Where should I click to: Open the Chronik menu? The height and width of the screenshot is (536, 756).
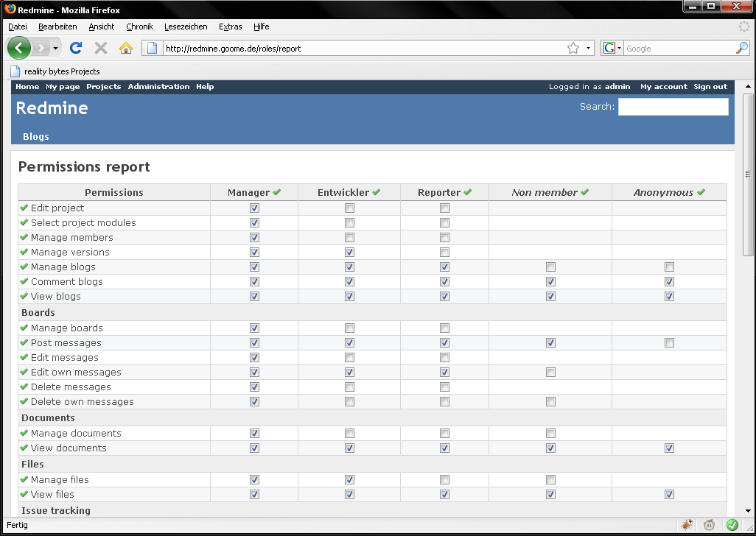[x=139, y=27]
